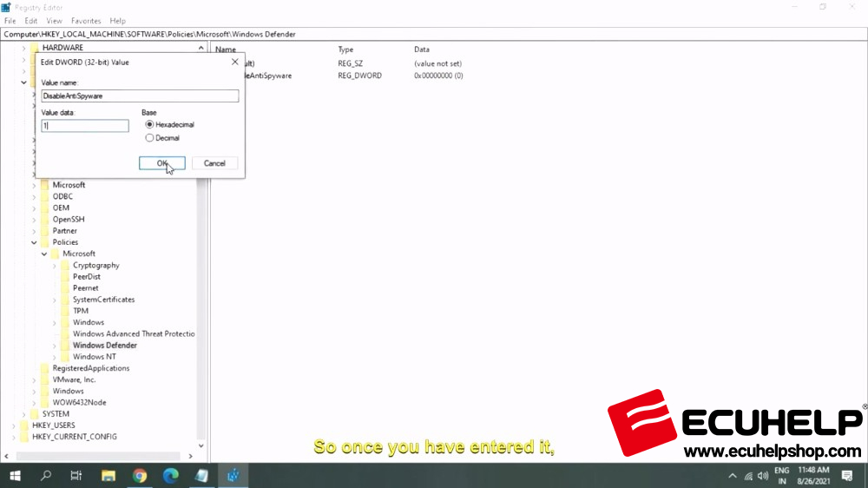
Task: Open File Explorer from the taskbar
Action: pyautogui.click(x=108, y=476)
